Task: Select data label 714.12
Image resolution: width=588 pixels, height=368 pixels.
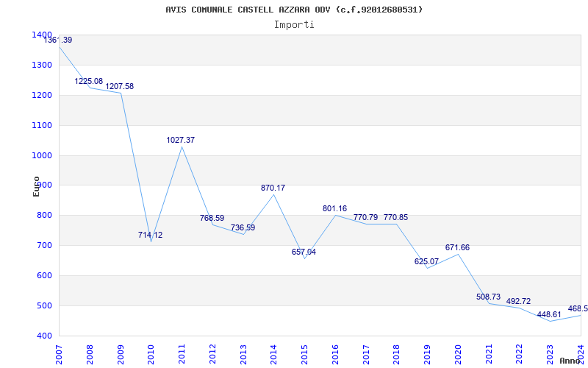Action: tap(151, 235)
